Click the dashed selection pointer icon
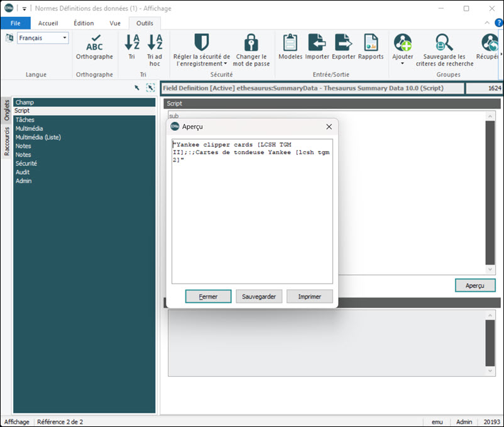The width and height of the screenshot is (504, 427). point(150,87)
